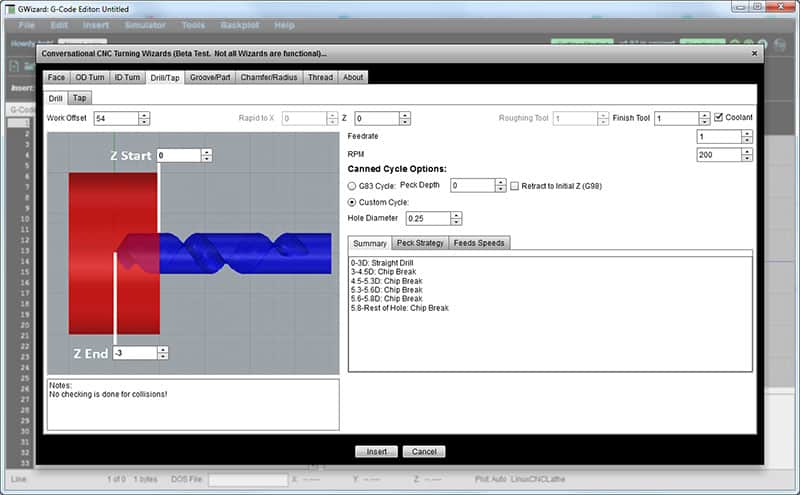Open the File menu in the main window
Screen dimensions: 800x495
(x=26, y=25)
